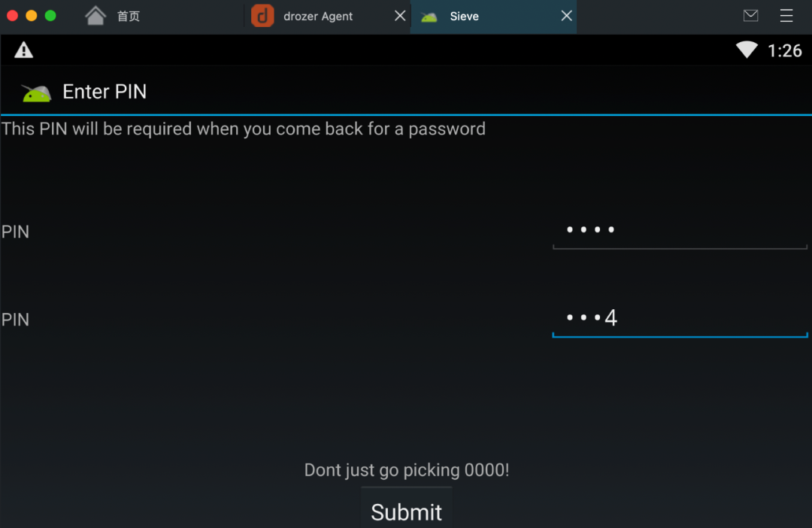Viewport: 812px width, 528px height.
Task: Open the hamburger menu icon
Action: [x=786, y=16]
